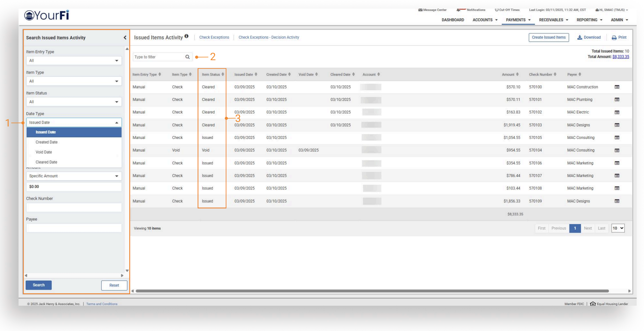This screenshot has height=331, width=644.
Task: Click the Reset button
Action: (114, 285)
